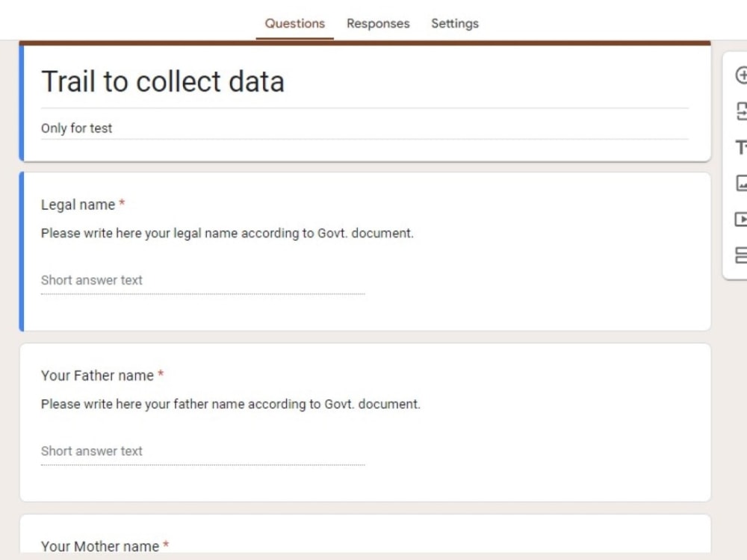Select the Your Father name question title
747x560 pixels.
pos(97,376)
